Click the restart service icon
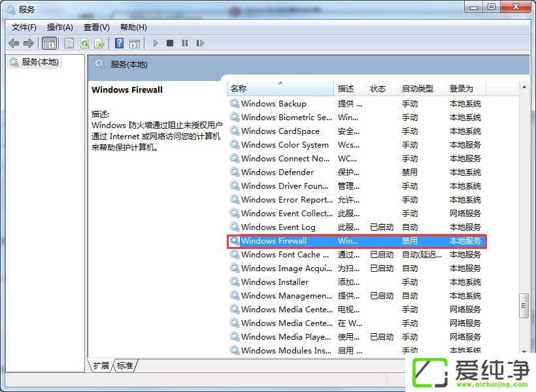 201,43
